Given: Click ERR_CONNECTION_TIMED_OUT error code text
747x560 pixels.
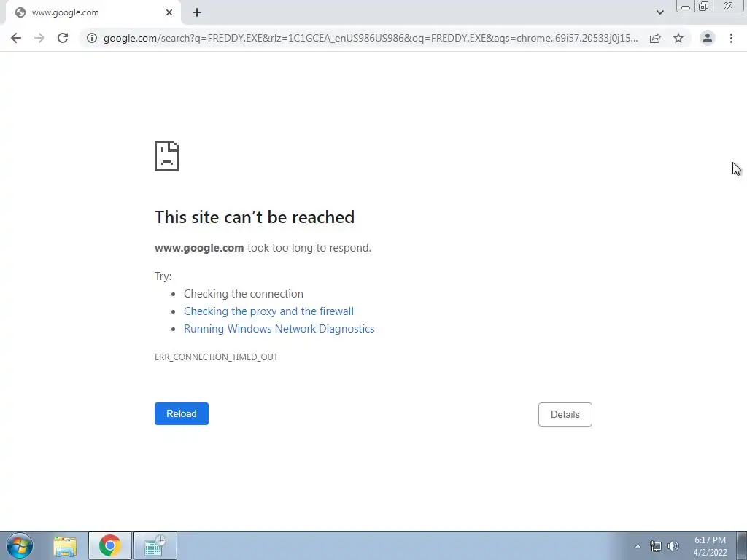Looking at the screenshot, I should click(x=216, y=357).
